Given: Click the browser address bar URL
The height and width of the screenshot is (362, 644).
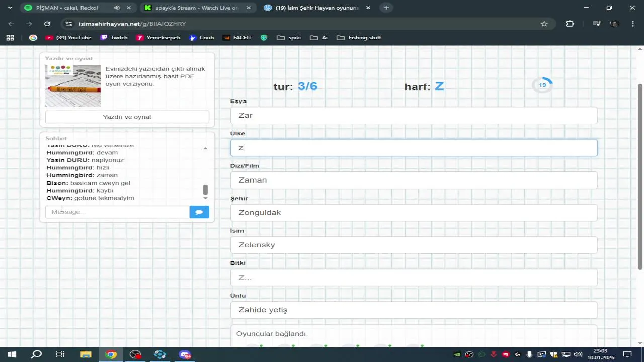Looking at the screenshot, I should click(x=132, y=24).
